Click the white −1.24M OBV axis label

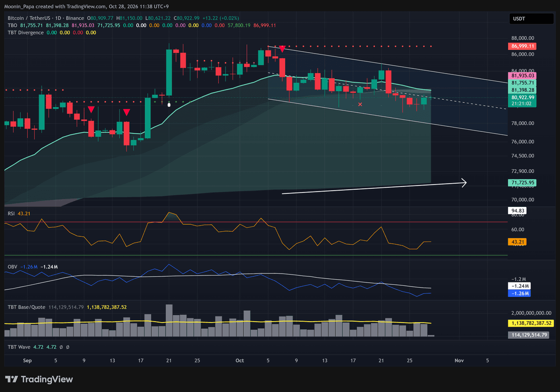pyautogui.click(x=520, y=286)
